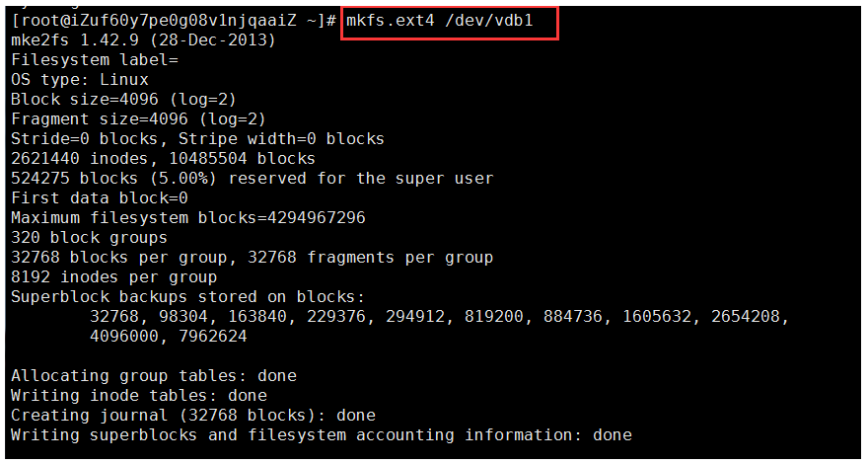Click the 320 block groups line
This screenshot has height=464, width=868.
tap(89, 238)
